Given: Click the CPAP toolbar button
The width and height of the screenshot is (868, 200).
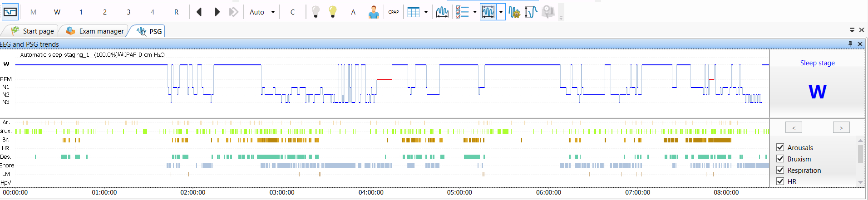Looking at the screenshot, I should [394, 12].
